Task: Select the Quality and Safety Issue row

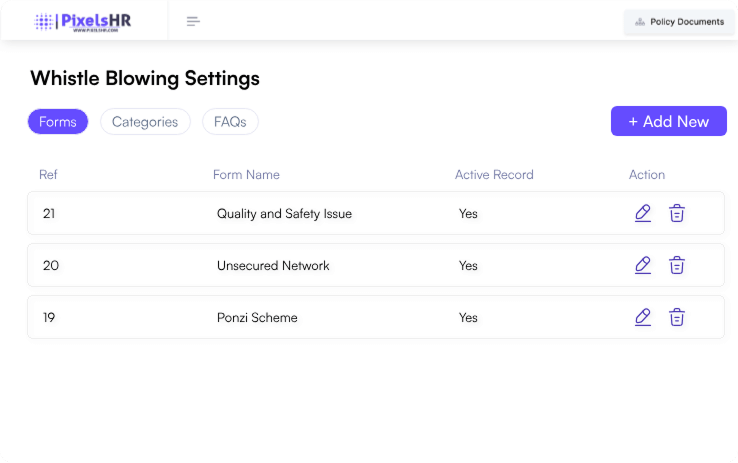Action: (x=284, y=213)
